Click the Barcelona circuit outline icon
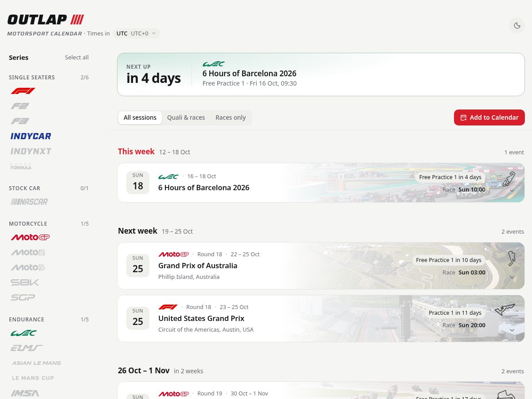The width and height of the screenshot is (532, 399). 509,179
